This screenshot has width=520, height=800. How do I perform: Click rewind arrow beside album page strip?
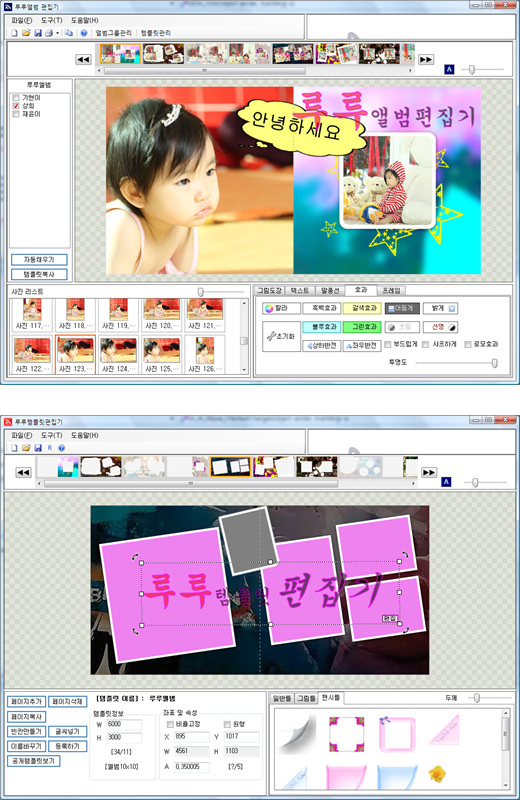[x=83, y=60]
